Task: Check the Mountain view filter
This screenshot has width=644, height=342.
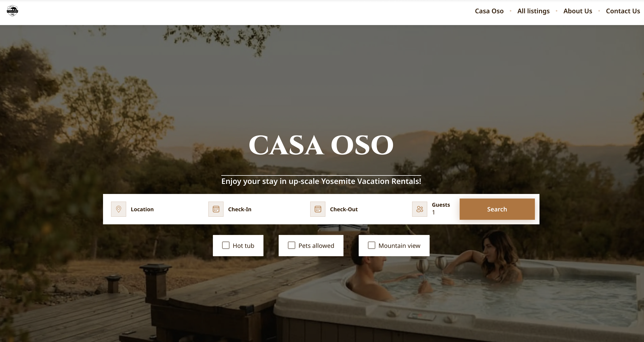Action: click(371, 245)
